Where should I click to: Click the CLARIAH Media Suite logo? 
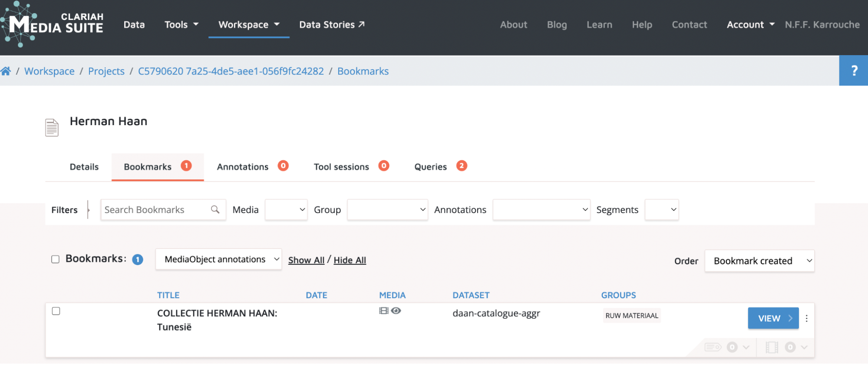tap(52, 24)
